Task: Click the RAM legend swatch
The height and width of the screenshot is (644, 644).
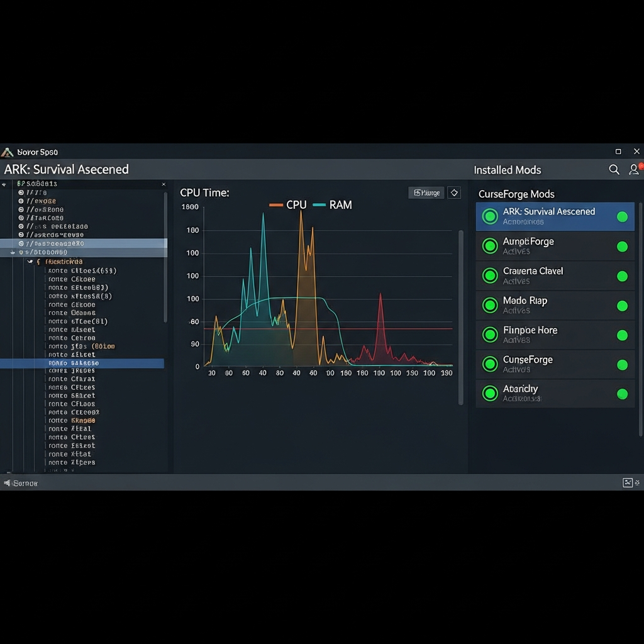Action: tap(319, 205)
